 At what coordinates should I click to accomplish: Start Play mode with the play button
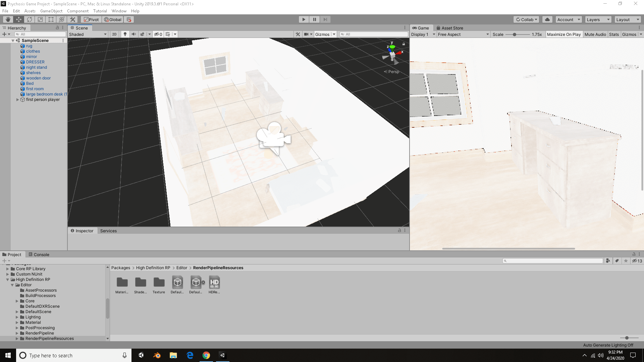[304, 19]
